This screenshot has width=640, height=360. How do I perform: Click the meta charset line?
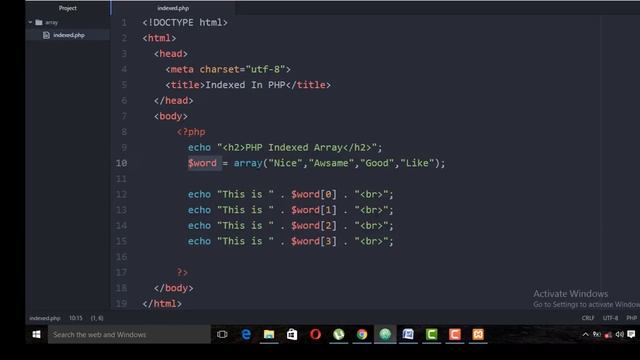click(228, 69)
